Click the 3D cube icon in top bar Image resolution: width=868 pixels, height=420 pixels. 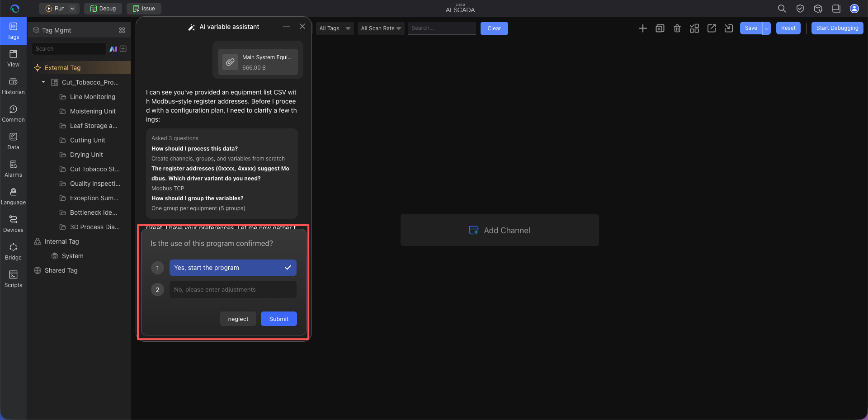point(818,9)
